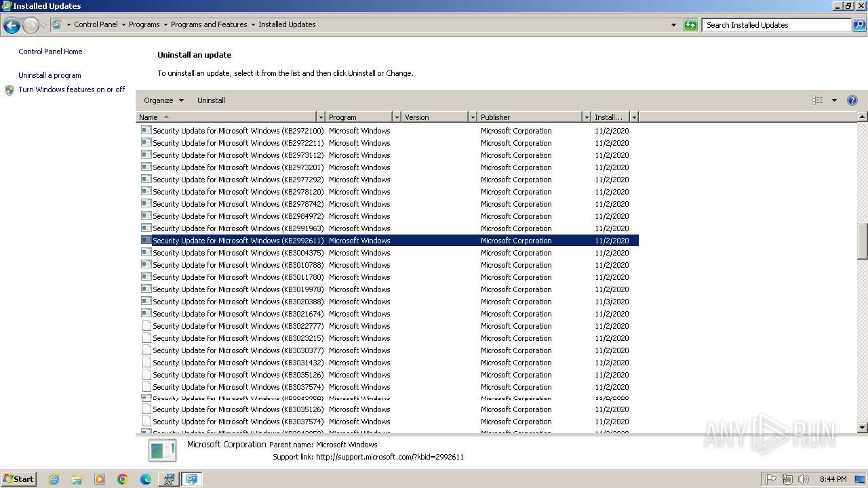Click the icon of selected update KB2992611
868x488 pixels.
(146, 240)
